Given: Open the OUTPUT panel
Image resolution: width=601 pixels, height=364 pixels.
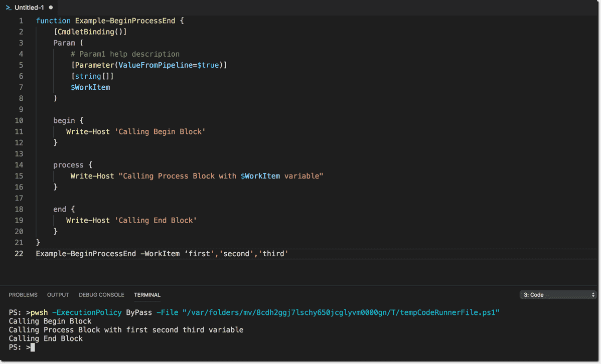Looking at the screenshot, I should (x=58, y=295).
